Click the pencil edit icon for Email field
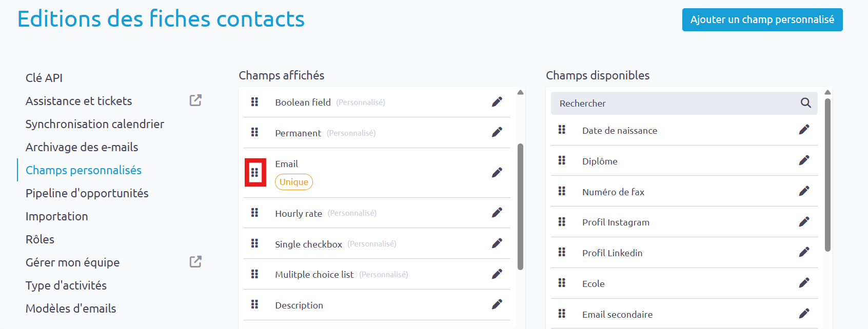The width and height of the screenshot is (868, 329). pos(497,173)
